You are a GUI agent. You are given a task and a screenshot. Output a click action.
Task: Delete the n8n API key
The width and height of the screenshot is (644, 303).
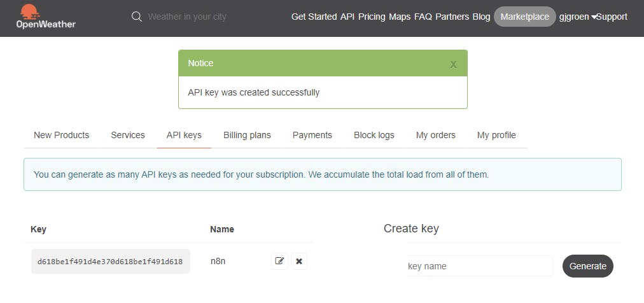click(x=299, y=261)
